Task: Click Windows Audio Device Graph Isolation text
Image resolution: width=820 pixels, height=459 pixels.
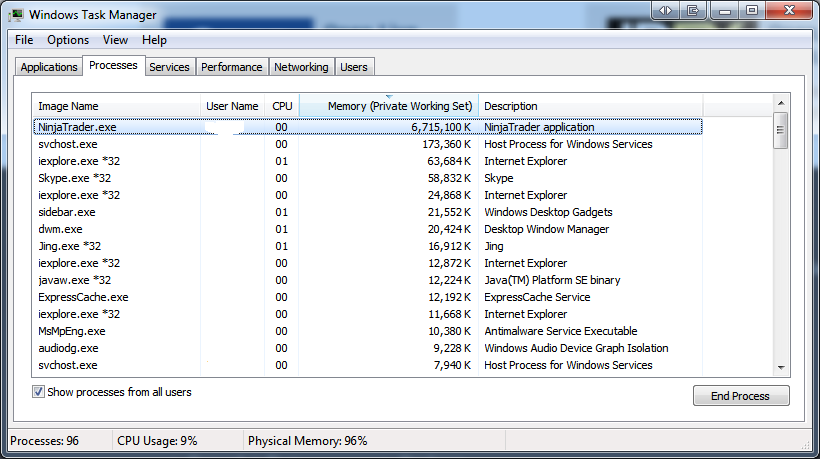Action: pyautogui.click(x=576, y=348)
